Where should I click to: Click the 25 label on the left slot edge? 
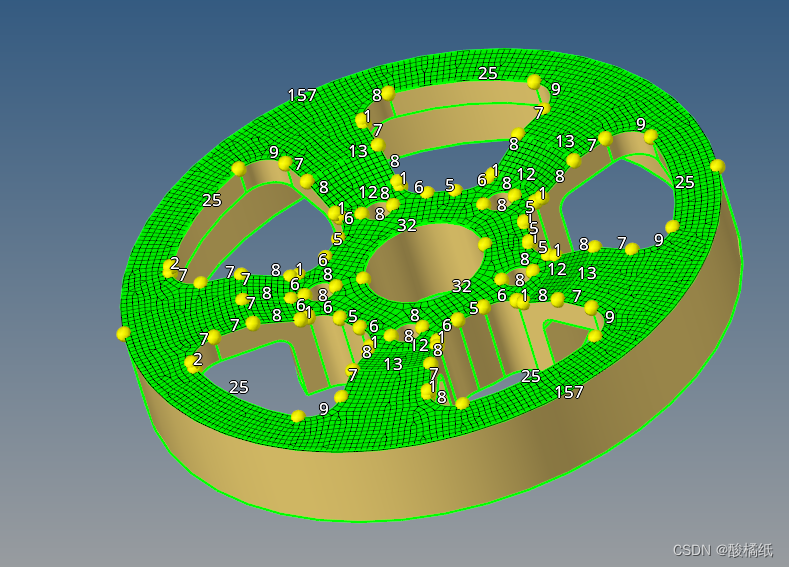point(211,200)
